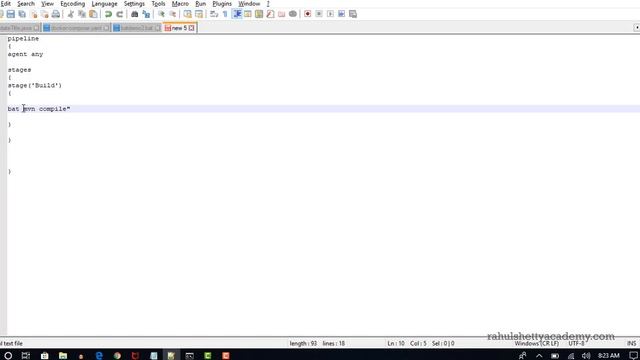Click the Close document toolbar icon
Screen dimensions: 640x360
[x=33, y=14]
